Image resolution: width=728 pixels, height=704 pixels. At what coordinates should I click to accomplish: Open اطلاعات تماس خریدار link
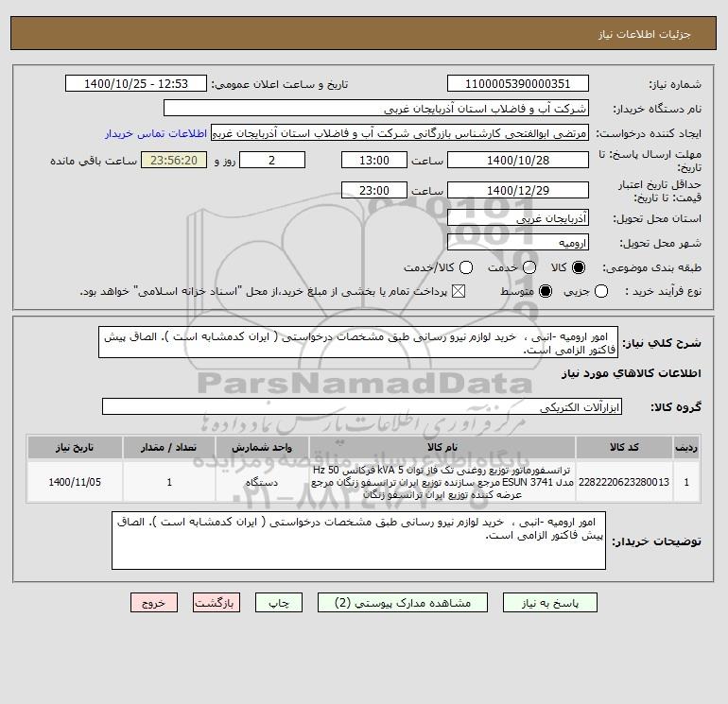tap(156, 133)
